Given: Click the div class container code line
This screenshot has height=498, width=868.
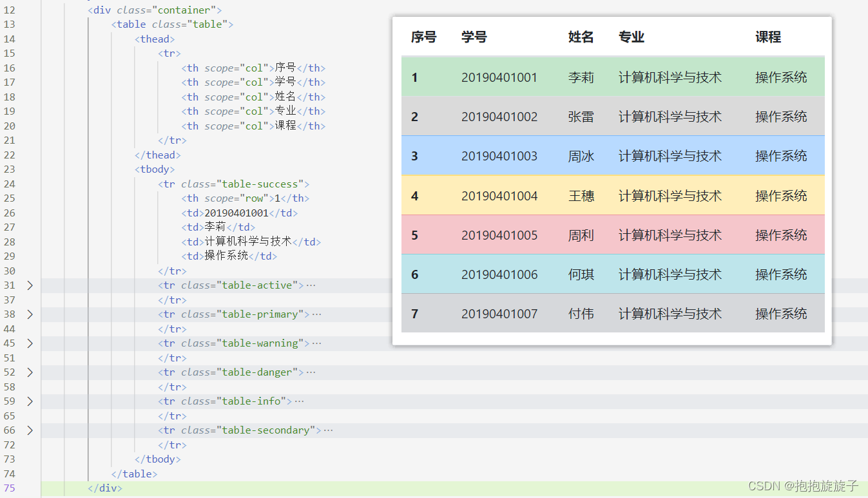Looking at the screenshot, I should pyautogui.click(x=155, y=10).
